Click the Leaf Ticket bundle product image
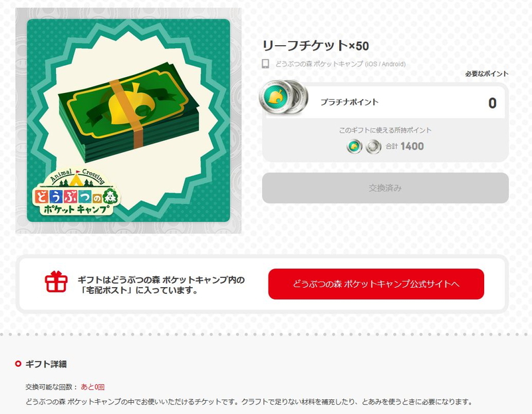This screenshot has width=532, height=414. [128, 120]
